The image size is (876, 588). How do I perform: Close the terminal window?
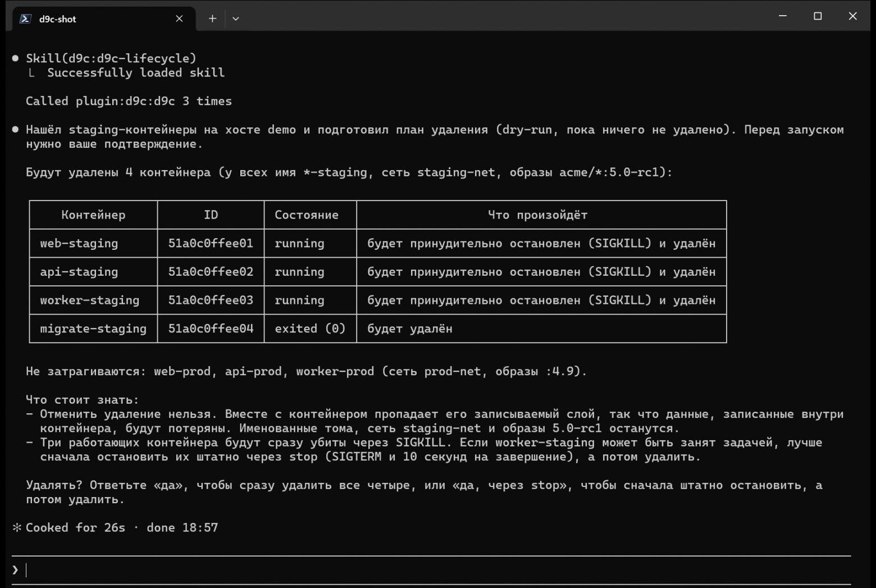(852, 16)
